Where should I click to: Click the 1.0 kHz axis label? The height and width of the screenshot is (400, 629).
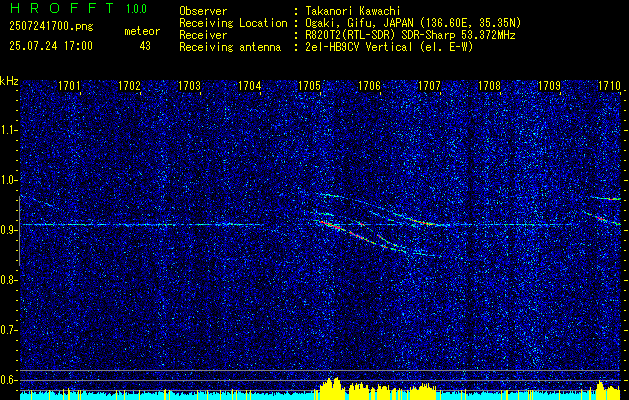pyautogui.click(x=9, y=180)
